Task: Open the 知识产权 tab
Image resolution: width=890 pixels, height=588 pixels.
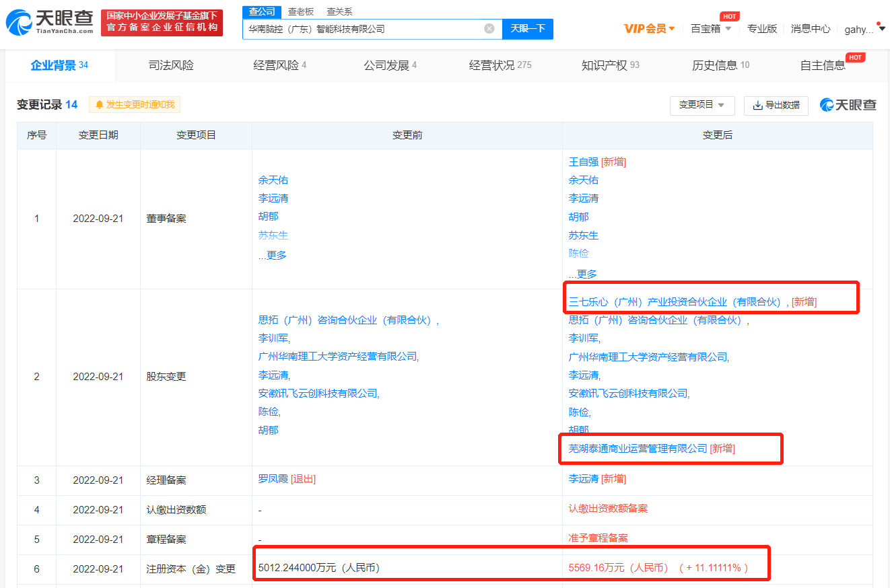Action: [610, 65]
